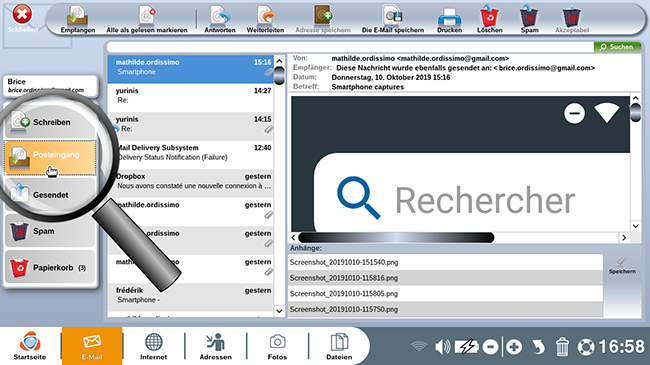Go to Startseite in bottom bar
Image resolution: width=650 pixels, height=365 pixels.
[30, 346]
